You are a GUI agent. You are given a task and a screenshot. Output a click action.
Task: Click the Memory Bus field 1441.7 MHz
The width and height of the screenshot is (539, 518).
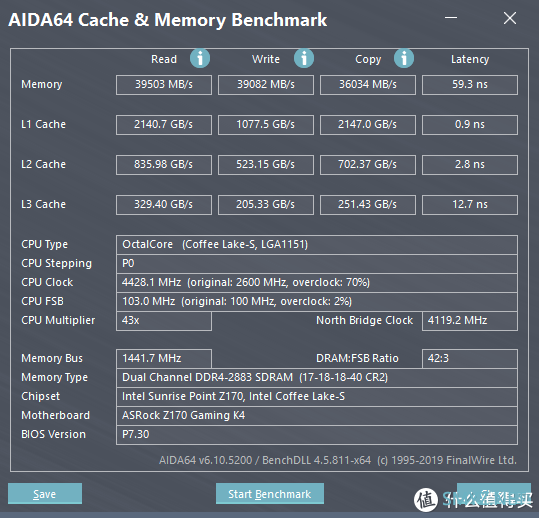tap(164, 359)
